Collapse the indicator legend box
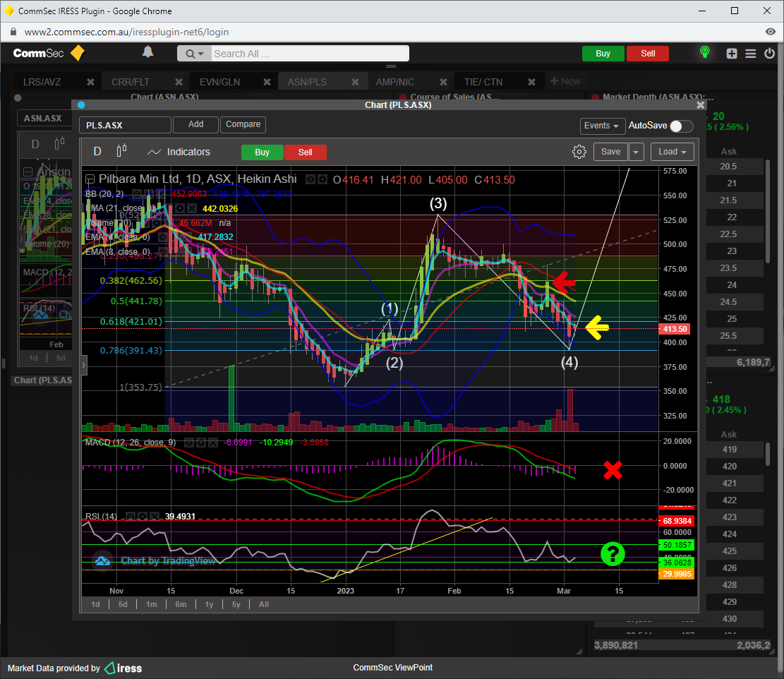The width and height of the screenshot is (784, 679). tap(90, 179)
